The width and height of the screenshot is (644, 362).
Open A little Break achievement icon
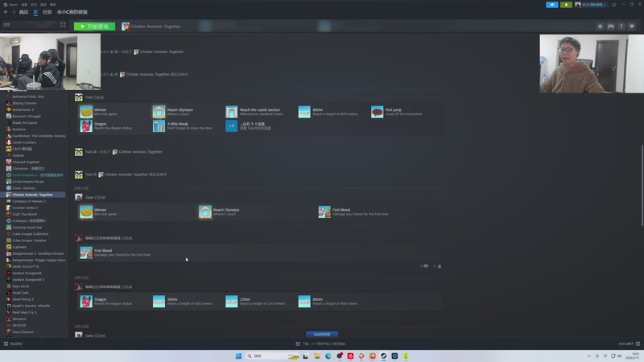click(x=159, y=125)
